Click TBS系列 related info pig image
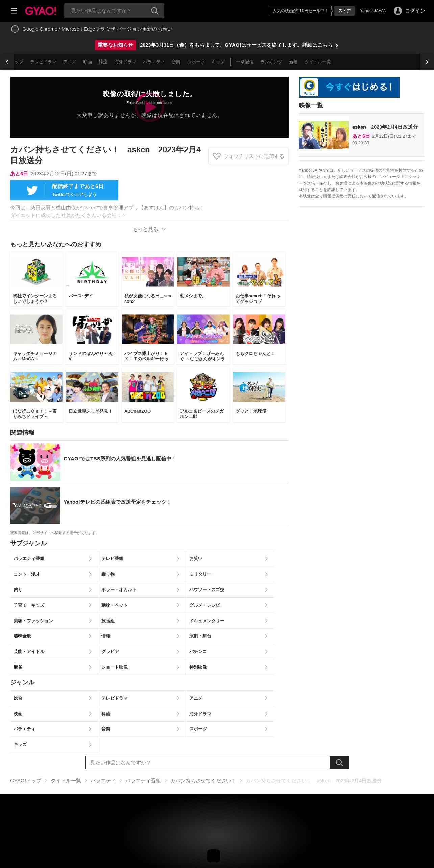The image size is (434, 868). pyautogui.click(x=35, y=462)
